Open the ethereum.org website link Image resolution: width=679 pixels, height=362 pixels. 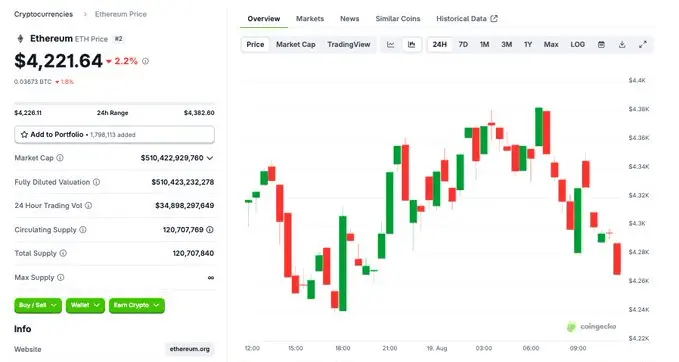[x=190, y=349]
